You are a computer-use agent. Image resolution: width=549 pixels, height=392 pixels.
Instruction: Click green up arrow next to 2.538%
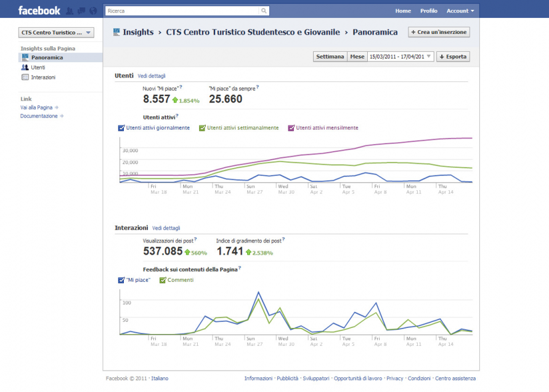point(248,252)
